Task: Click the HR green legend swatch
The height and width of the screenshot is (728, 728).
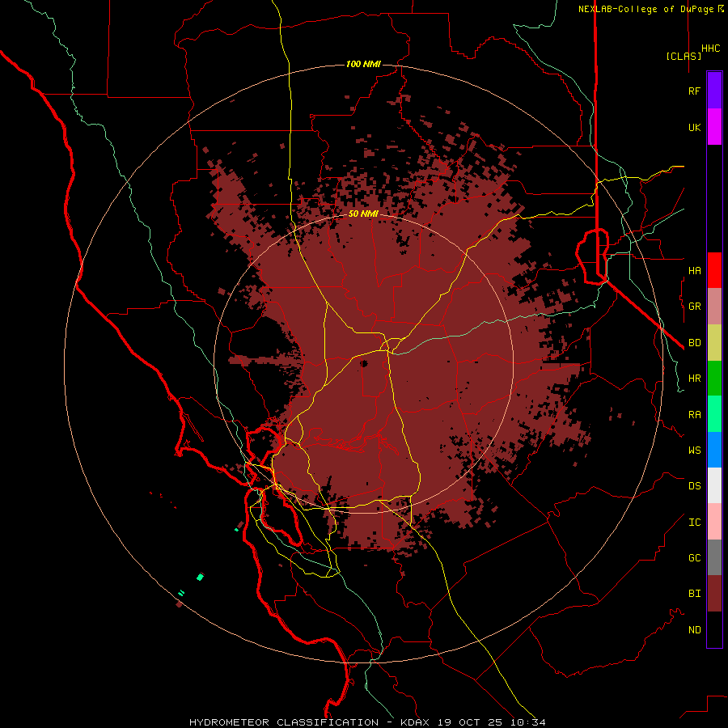Action: point(714,379)
